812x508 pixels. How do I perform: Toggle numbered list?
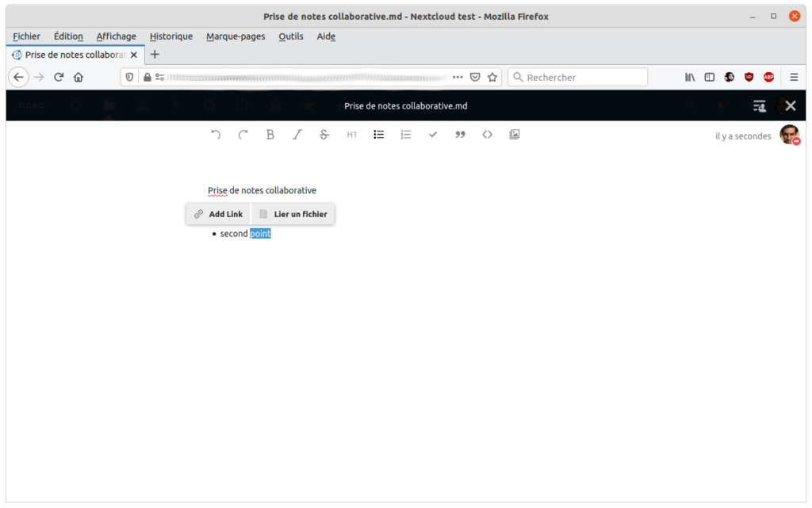[x=406, y=135]
